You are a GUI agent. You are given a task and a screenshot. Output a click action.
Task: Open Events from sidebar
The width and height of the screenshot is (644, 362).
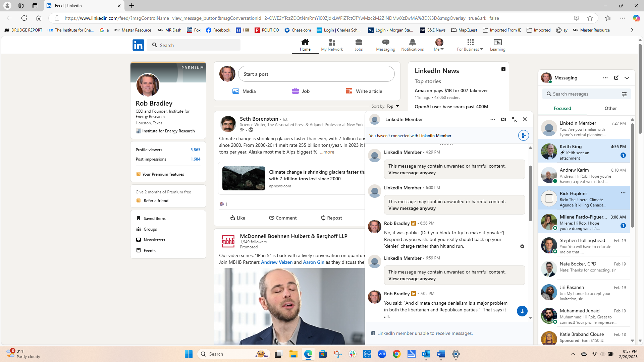coord(146,251)
